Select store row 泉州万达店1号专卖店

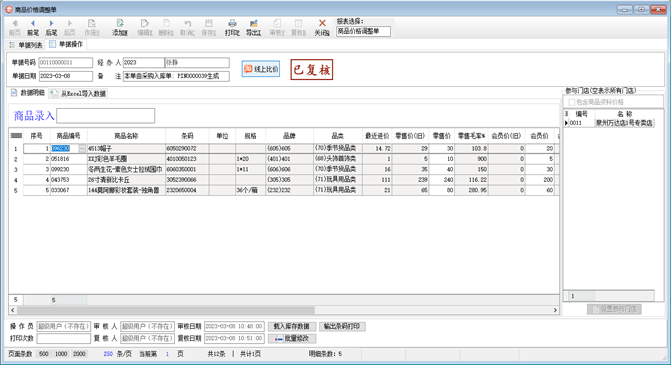tap(610, 123)
